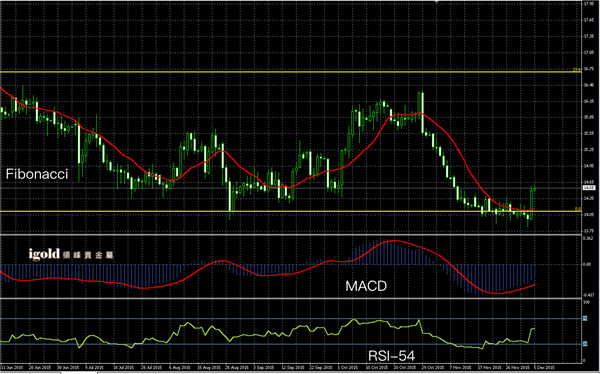Click the 1 Oct 2015 date label
The height and width of the screenshot is (374, 600).
click(x=346, y=366)
